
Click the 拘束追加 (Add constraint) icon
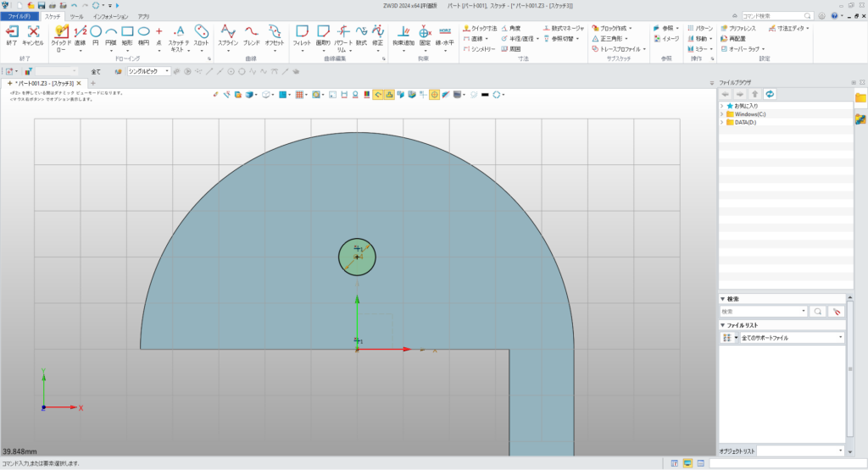pyautogui.click(x=404, y=32)
